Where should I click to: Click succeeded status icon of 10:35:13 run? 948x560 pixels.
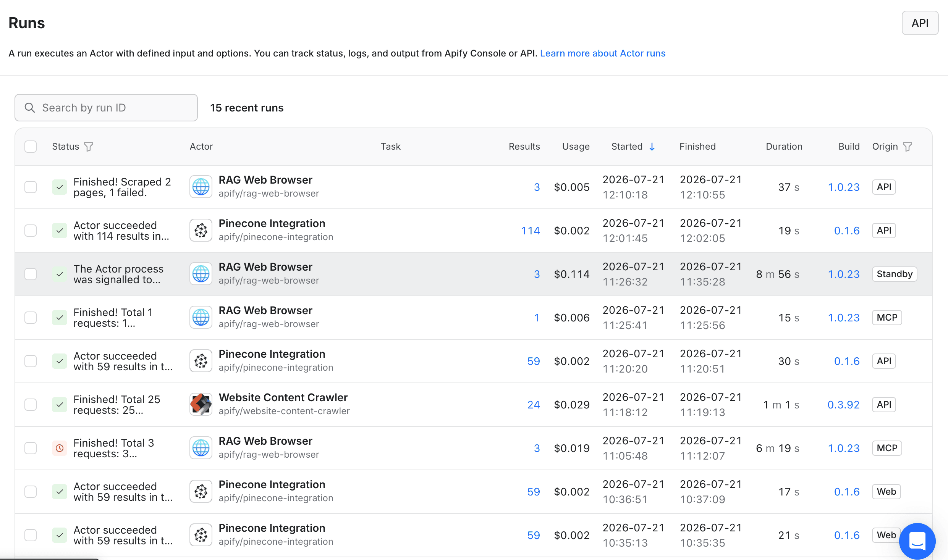(x=60, y=535)
